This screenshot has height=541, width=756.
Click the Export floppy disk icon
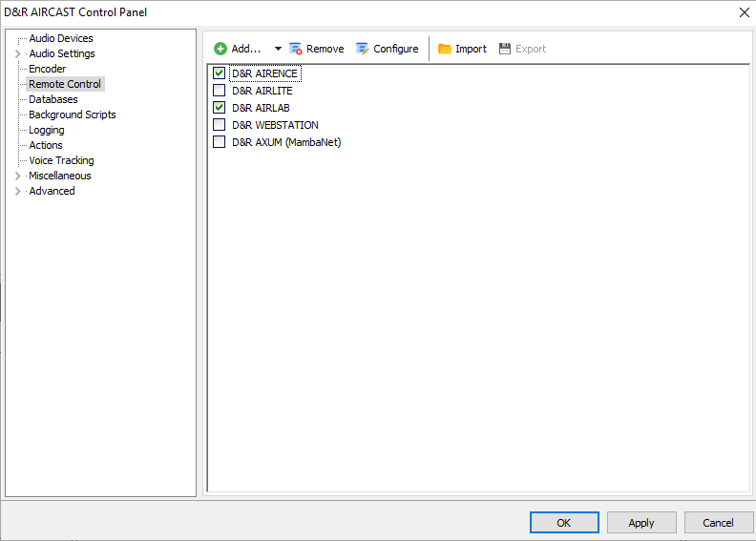pos(505,49)
